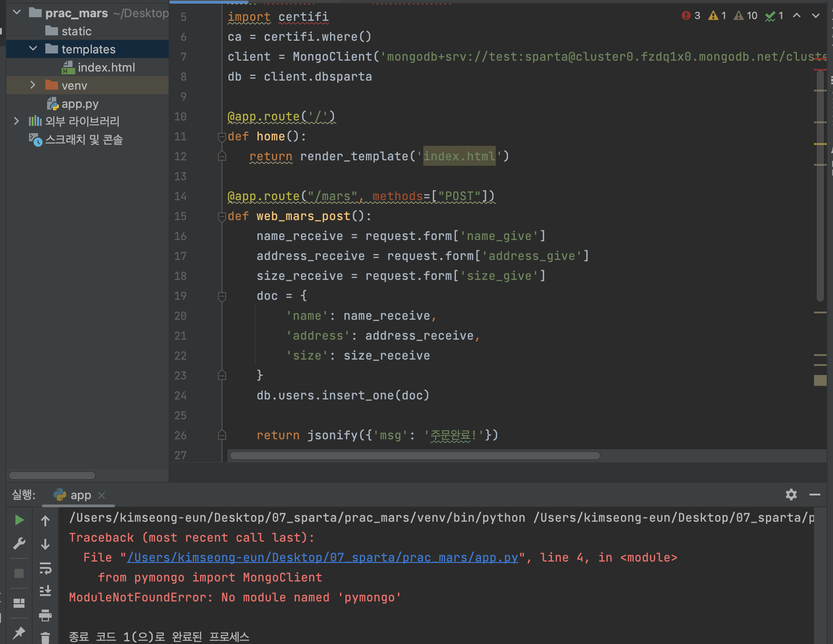Screen dimensions: 833x644
Task: Click the editor vertical scrollbar thumb
Action: (820, 186)
